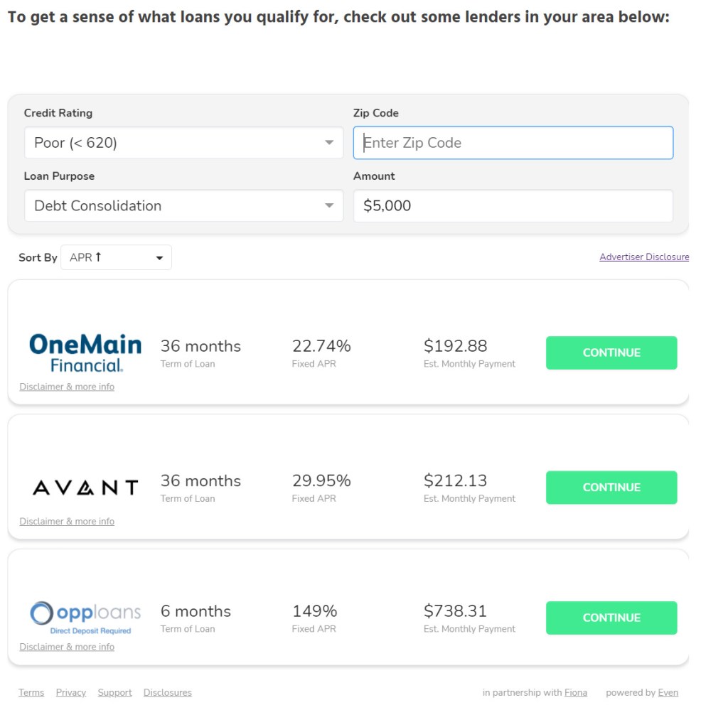Click the Amount field showing $5,000
The height and width of the screenshot is (705, 728).
tap(513, 206)
